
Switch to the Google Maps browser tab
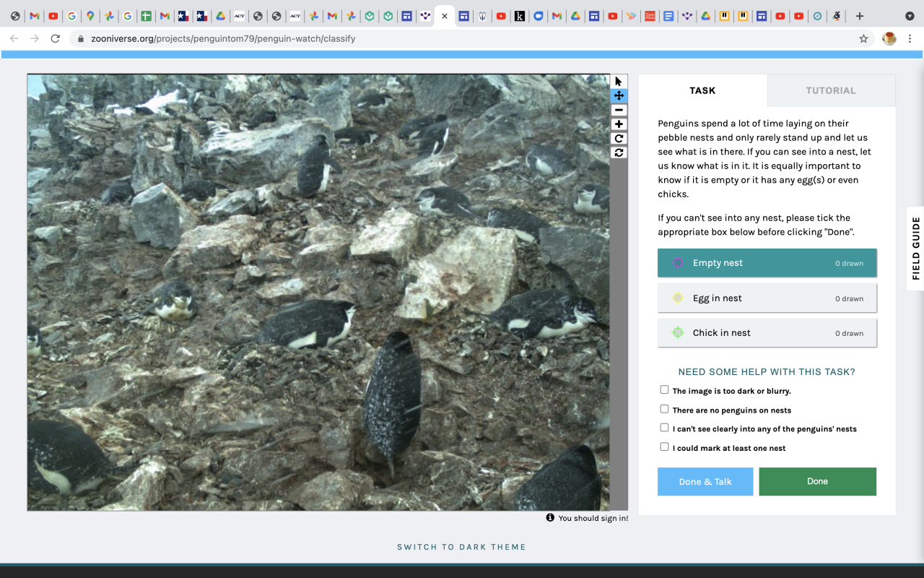(x=90, y=16)
